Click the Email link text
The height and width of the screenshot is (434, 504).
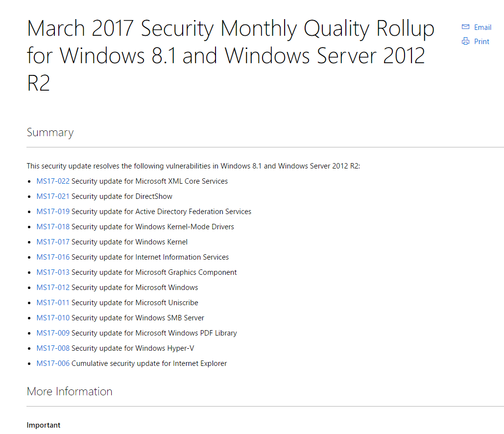(x=482, y=27)
